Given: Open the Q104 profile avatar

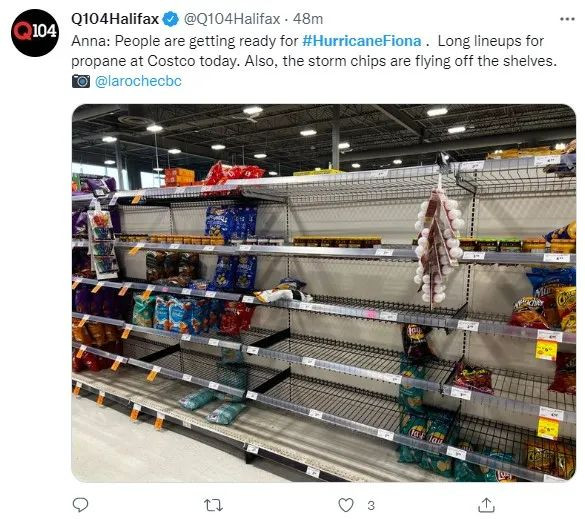Looking at the screenshot, I should pyautogui.click(x=35, y=32).
